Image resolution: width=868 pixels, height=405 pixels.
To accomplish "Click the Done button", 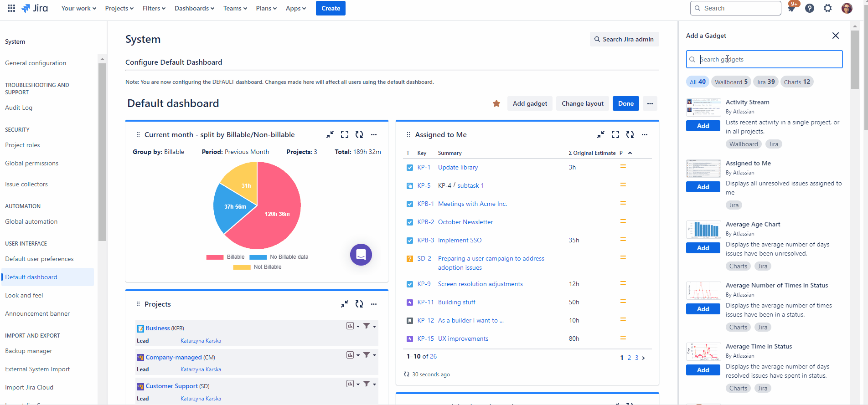I will pos(625,103).
